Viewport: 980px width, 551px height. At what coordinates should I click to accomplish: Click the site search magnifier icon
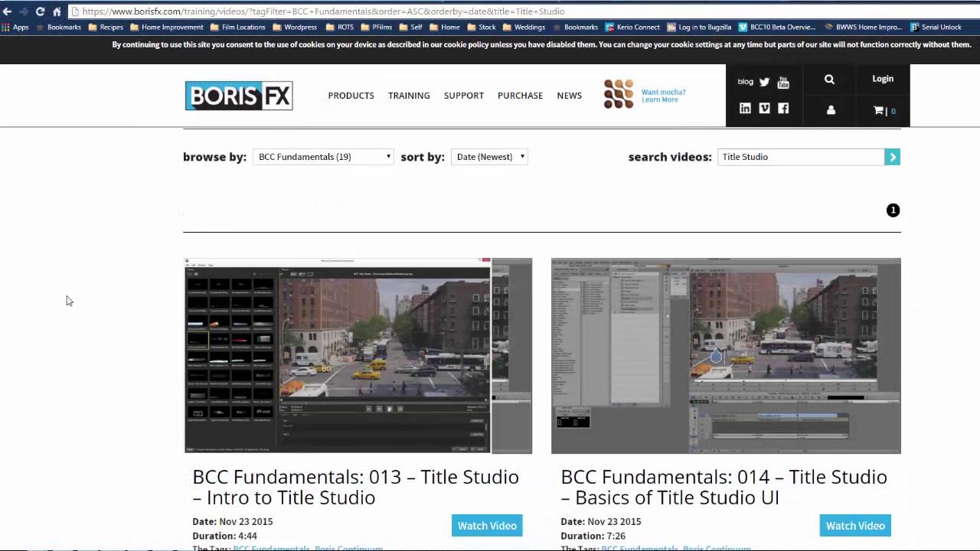(829, 79)
